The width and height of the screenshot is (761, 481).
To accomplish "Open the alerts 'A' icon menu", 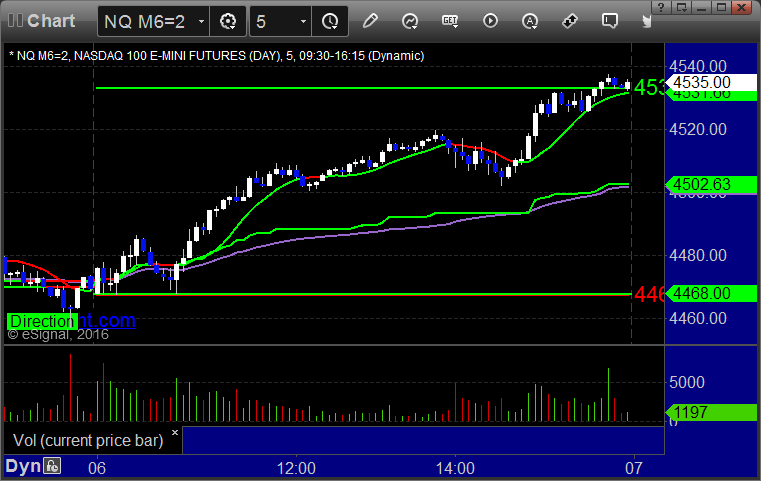I will 530,21.
